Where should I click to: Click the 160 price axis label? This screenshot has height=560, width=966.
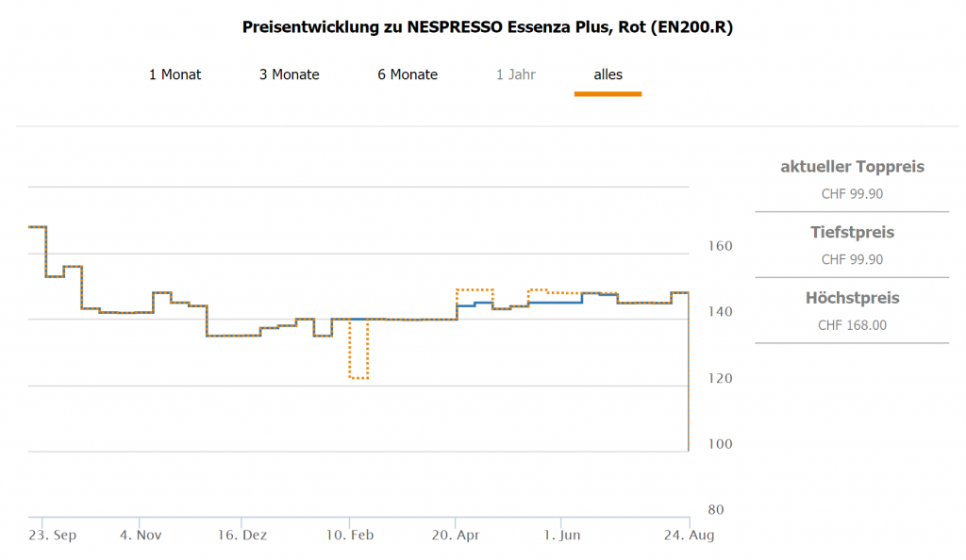(x=720, y=246)
